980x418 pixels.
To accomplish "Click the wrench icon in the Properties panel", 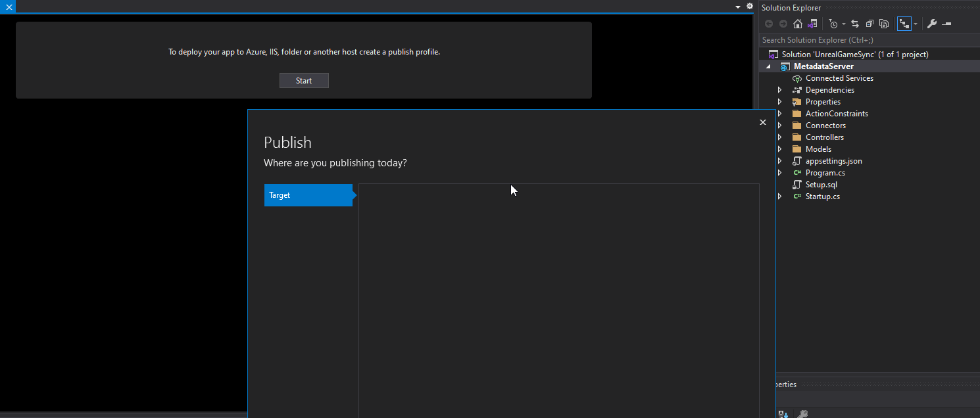I will (x=802, y=414).
